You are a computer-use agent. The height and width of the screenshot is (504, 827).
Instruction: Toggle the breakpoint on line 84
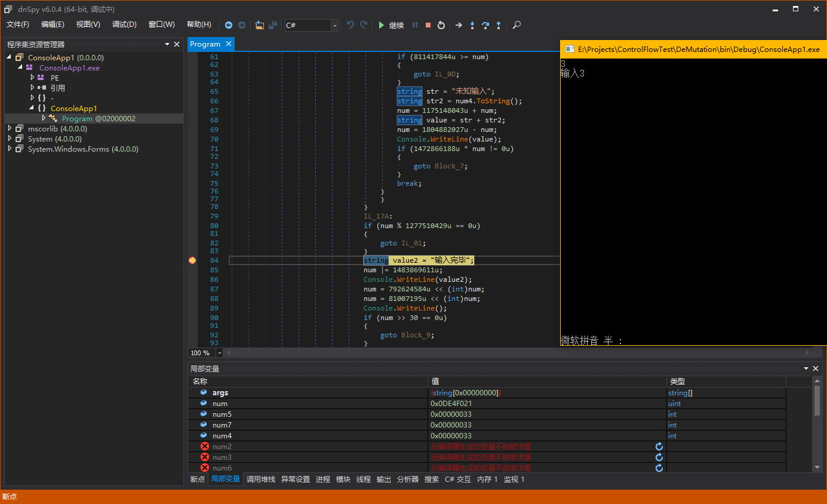click(192, 260)
